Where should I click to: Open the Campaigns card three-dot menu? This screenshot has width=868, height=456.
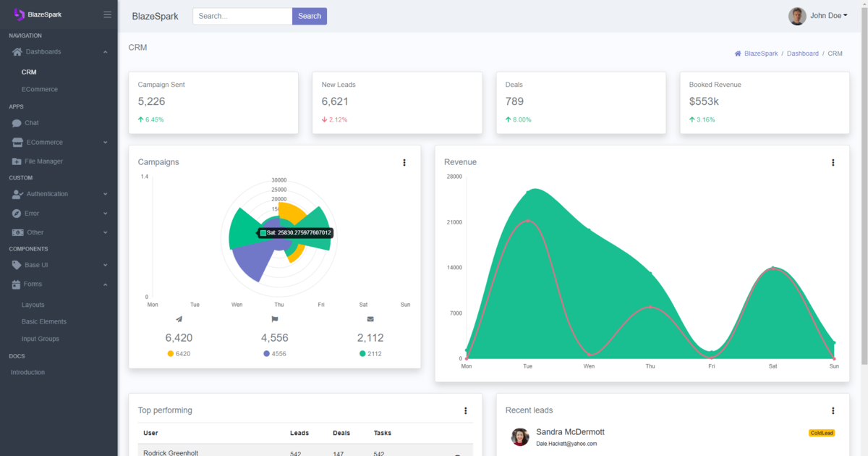click(x=404, y=163)
